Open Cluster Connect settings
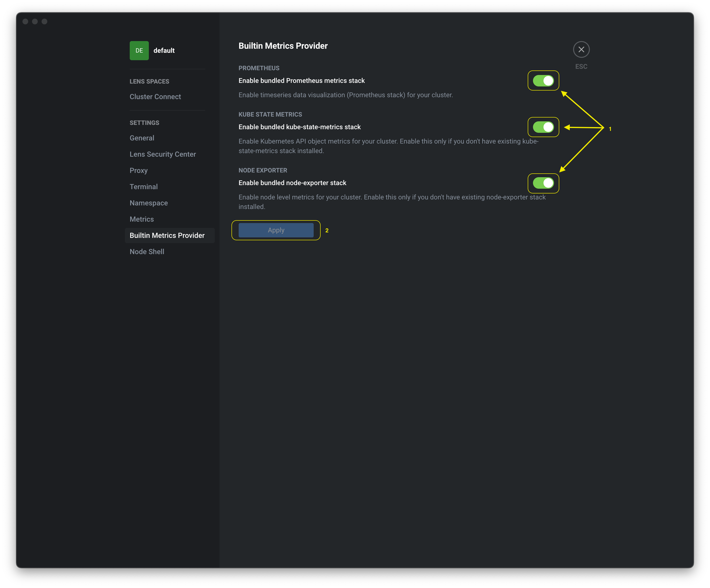Screen dimensions: 710x588 155,97
